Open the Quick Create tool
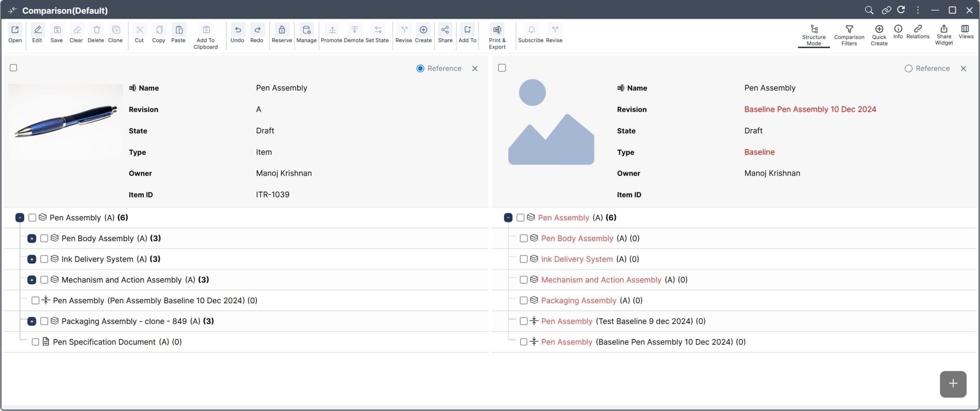The height and width of the screenshot is (411, 980). coord(879,29)
